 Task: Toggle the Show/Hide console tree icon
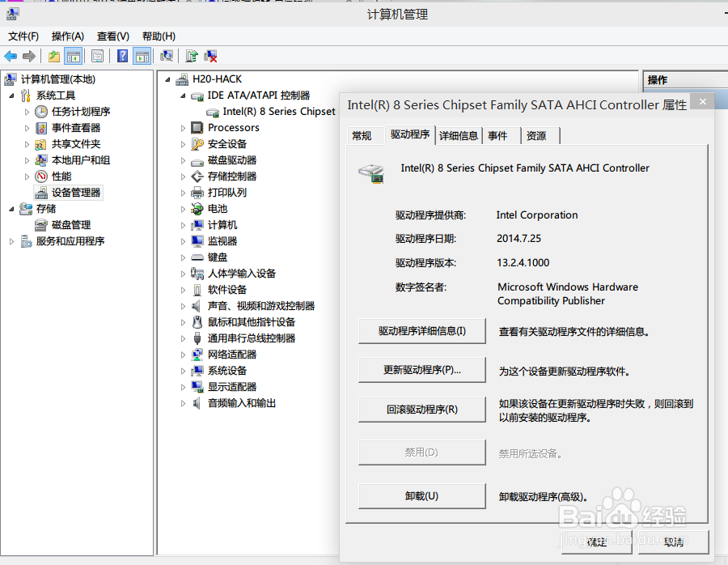[x=73, y=55]
